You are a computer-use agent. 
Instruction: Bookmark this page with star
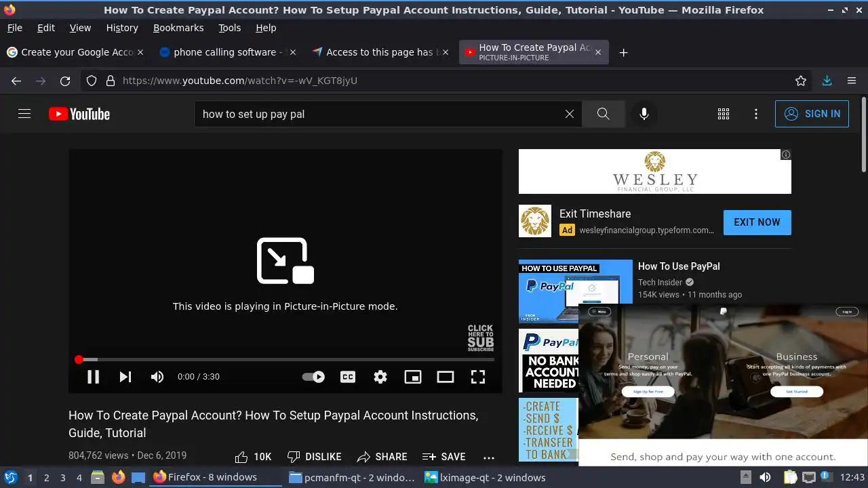[x=801, y=81]
